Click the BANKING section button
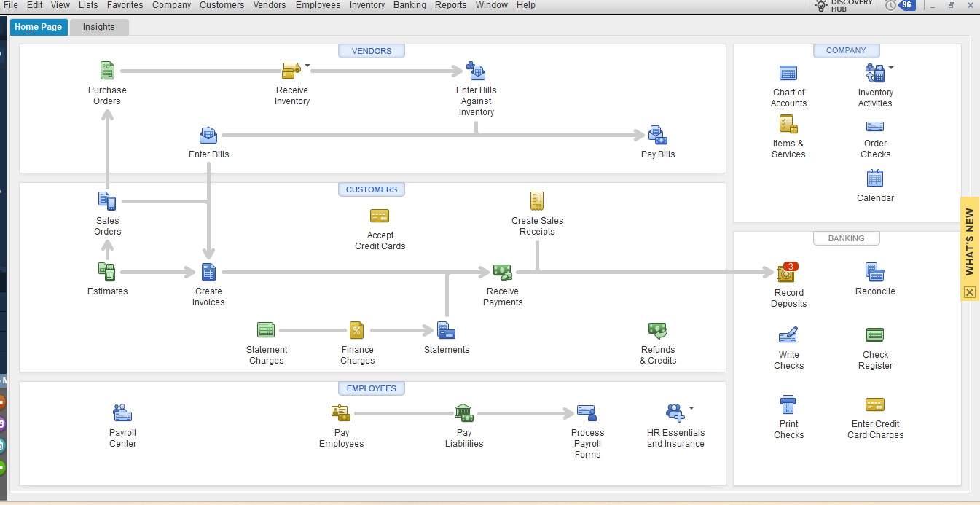Image resolution: width=980 pixels, height=505 pixels. click(846, 238)
